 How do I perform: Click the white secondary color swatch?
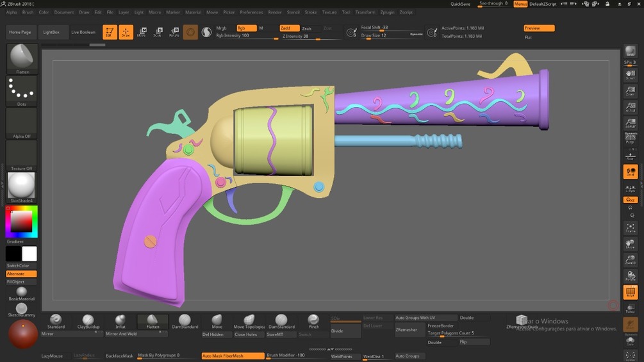[29, 254]
